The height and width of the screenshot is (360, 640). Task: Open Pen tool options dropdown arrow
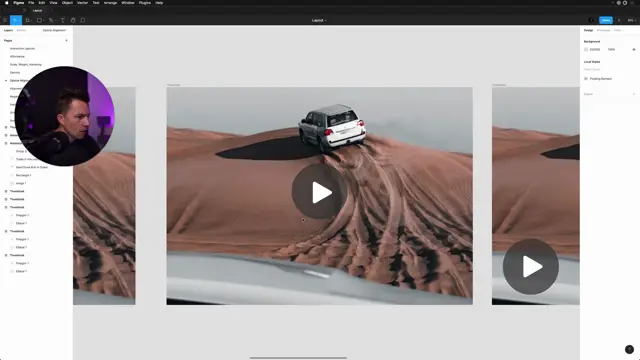click(55, 20)
